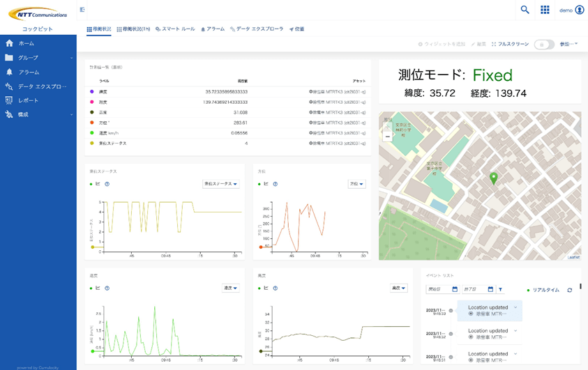
Task: Collapse the left navigation panel icon
Action: click(82, 10)
